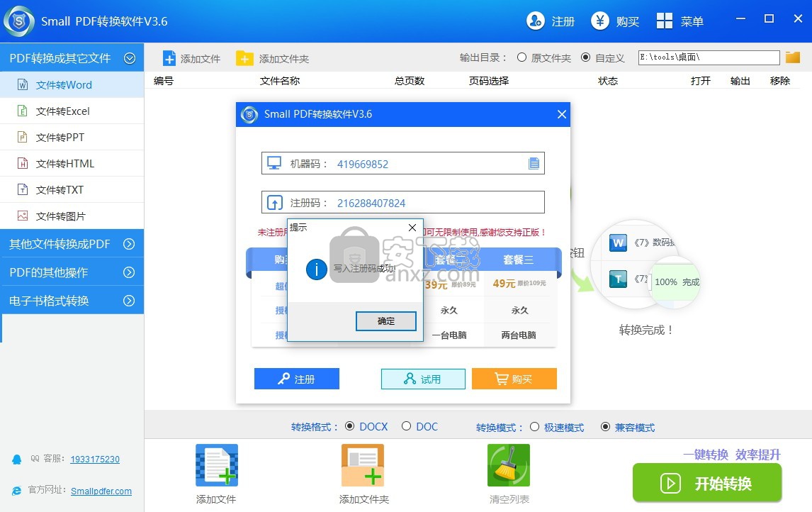Click the 购买 yen icon in header
Viewport: 812px width, 512px height.
pyautogui.click(x=600, y=21)
